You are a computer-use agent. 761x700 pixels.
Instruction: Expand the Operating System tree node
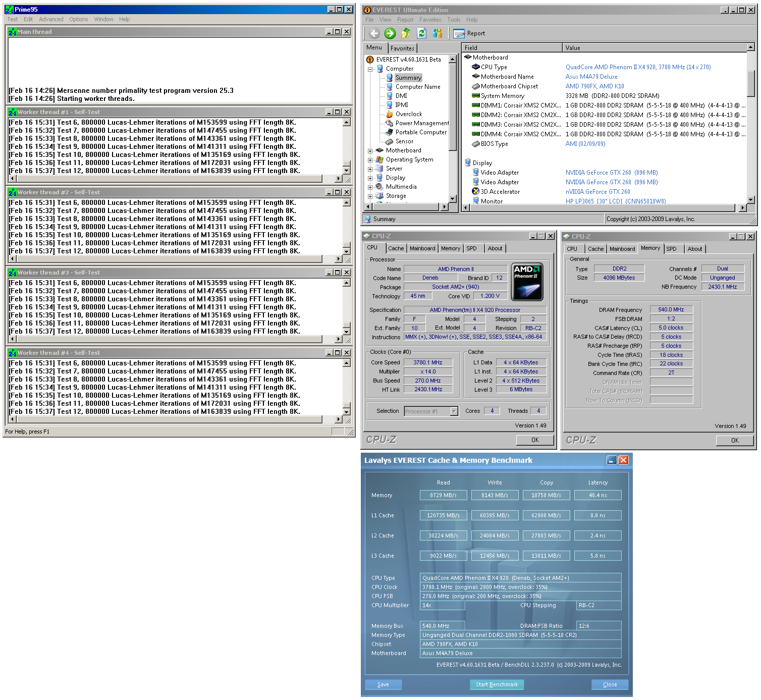[x=370, y=159]
